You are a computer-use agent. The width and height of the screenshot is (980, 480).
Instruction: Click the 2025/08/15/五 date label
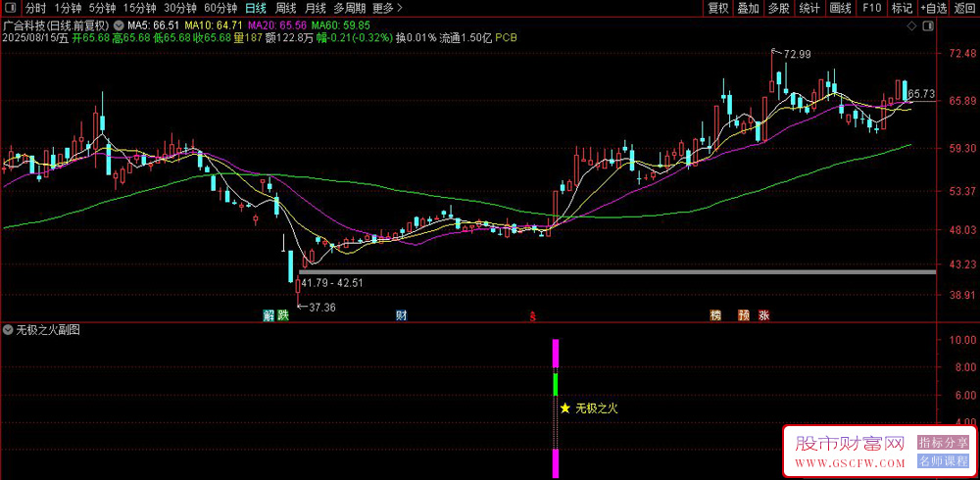coord(35,37)
